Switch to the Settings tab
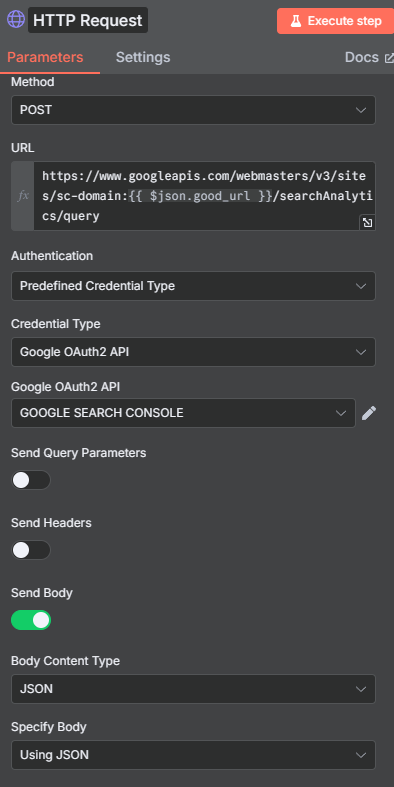The width and height of the screenshot is (394, 787). click(x=143, y=57)
